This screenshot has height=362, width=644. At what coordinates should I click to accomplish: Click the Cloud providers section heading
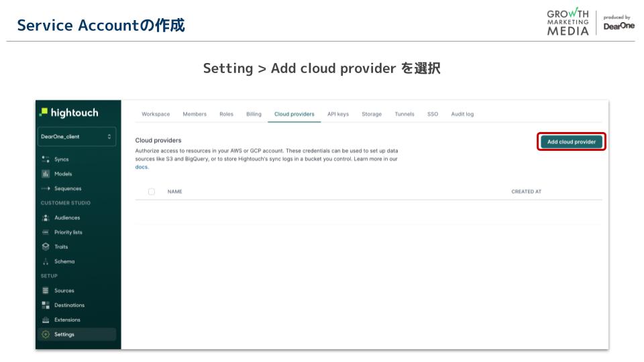click(x=158, y=140)
